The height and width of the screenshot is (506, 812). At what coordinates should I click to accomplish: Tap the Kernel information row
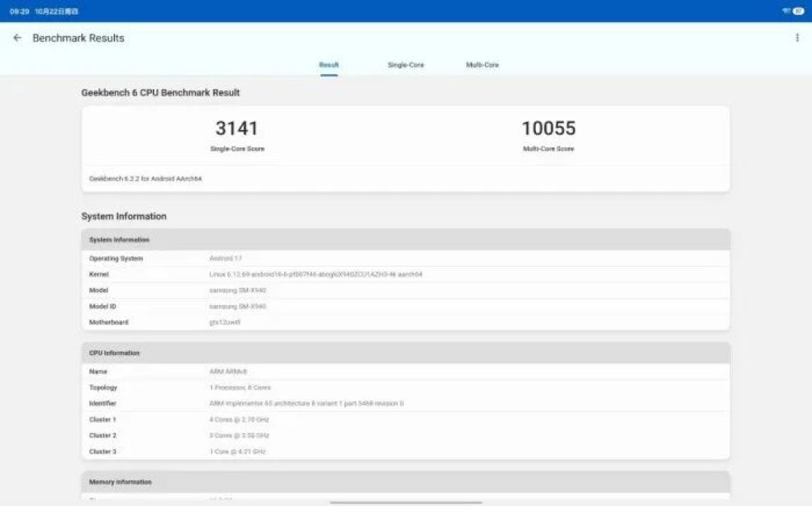pyautogui.click(x=405, y=274)
